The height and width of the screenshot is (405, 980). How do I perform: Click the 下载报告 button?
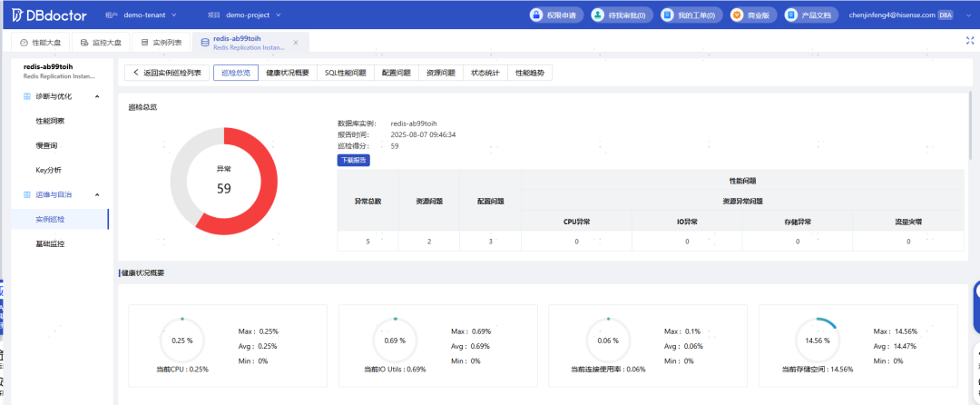tap(354, 160)
